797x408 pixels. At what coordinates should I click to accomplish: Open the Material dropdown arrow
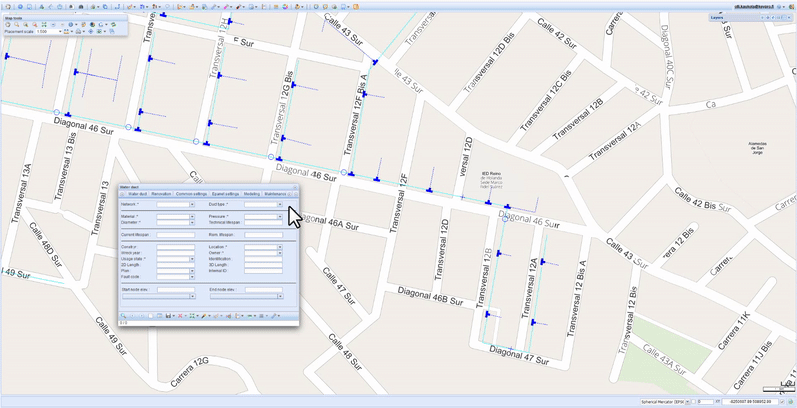(192, 216)
